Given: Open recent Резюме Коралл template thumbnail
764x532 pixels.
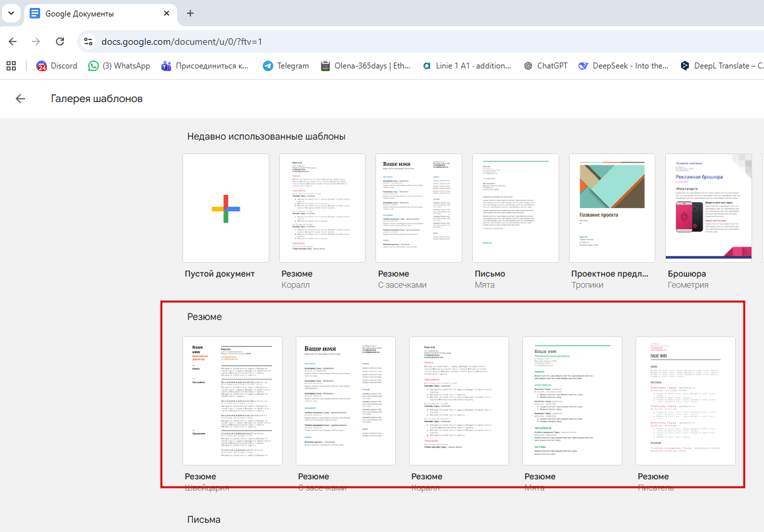Looking at the screenshot, I should (322, 208).
